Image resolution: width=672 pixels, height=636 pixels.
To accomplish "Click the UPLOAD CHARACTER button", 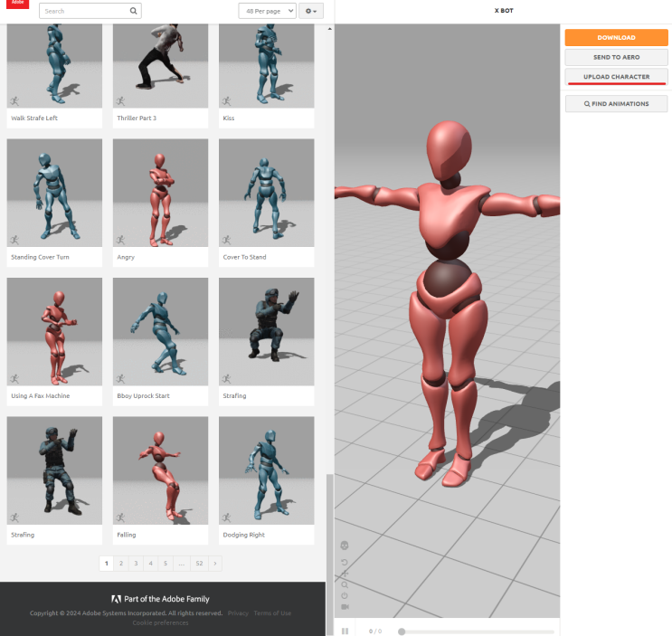I will 616,77.
